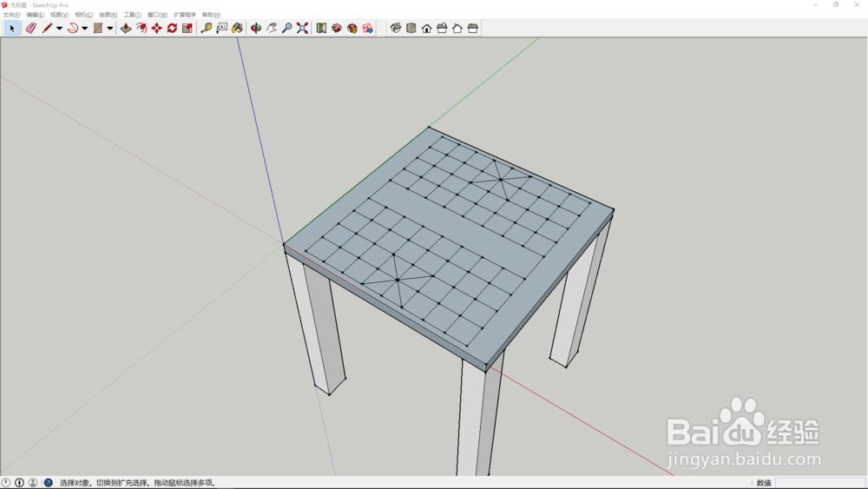Screen dimensions: 868x489
Task: Open the Arc tool dropdown arrow
Action: point(85,29)
